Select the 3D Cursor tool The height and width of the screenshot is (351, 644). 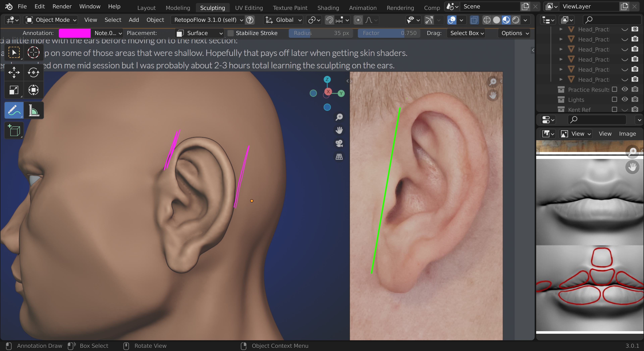[x=33, y=52]
